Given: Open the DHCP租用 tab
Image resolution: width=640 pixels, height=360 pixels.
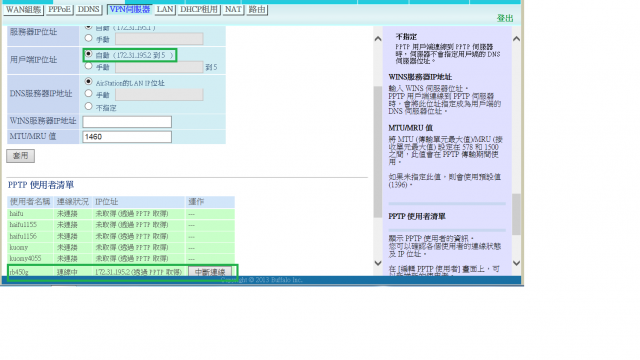Looking at the screenshot, I should coord(199,10).
